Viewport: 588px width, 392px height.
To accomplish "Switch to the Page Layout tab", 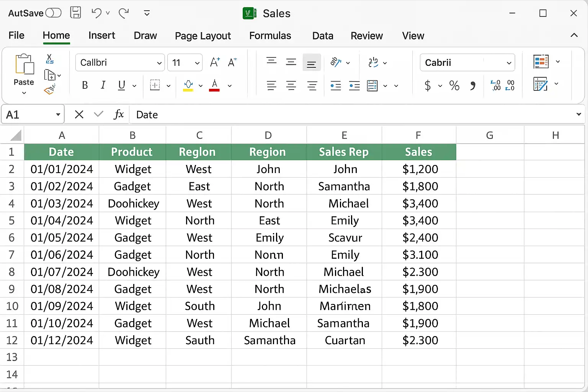I will point(203,36).
